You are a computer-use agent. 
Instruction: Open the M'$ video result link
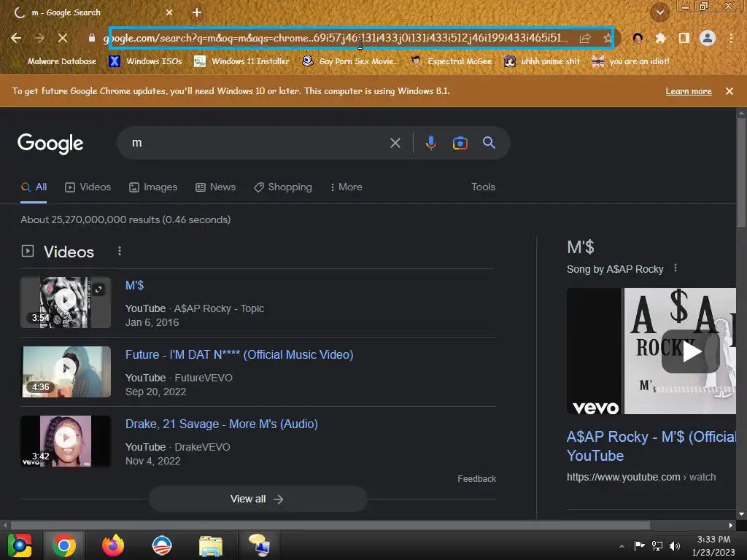[134, 286]
